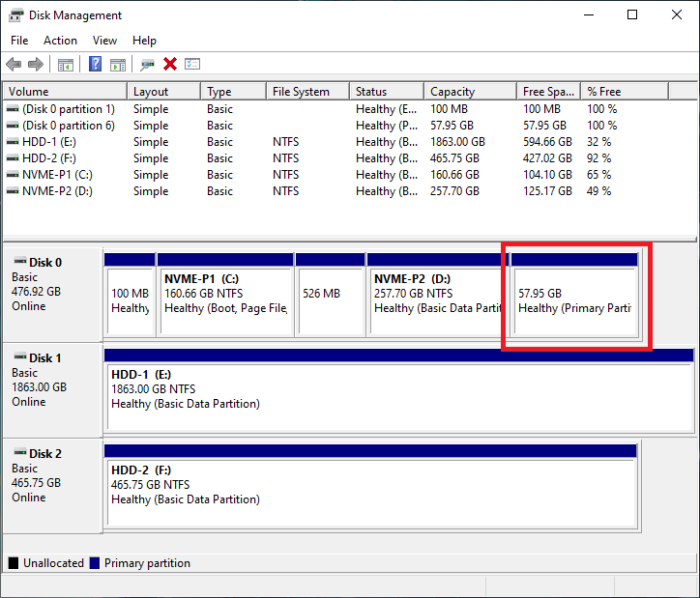
Task: Click the 125.17 GB free space cell
Action: click(548, 191)
